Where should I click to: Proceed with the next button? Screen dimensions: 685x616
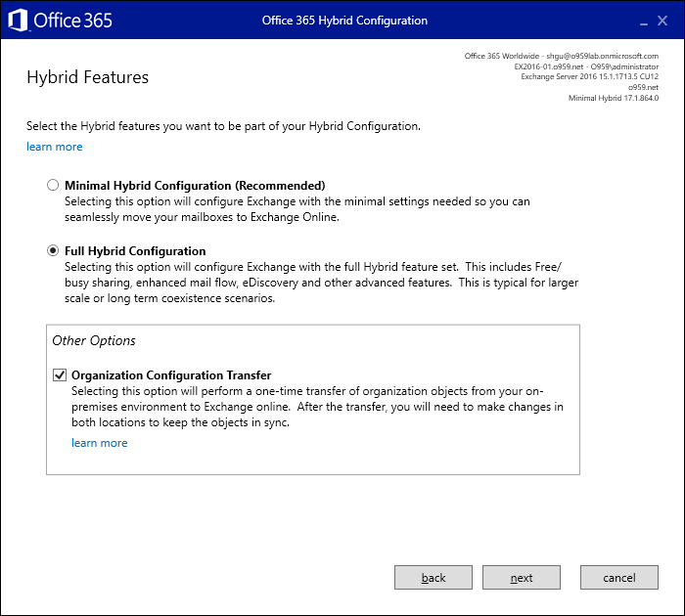pos(522,578)
